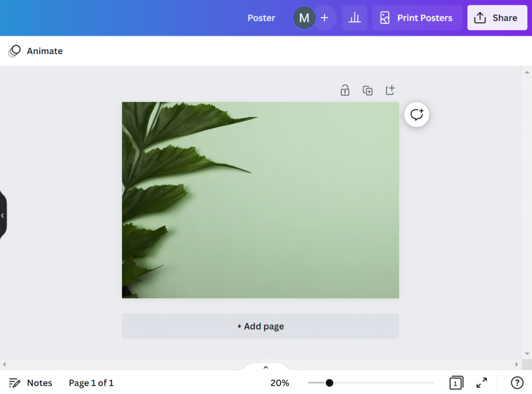Expand the bottom timeline with the chevron
This screenshot has height=394, width=532.
click(265, 367)
